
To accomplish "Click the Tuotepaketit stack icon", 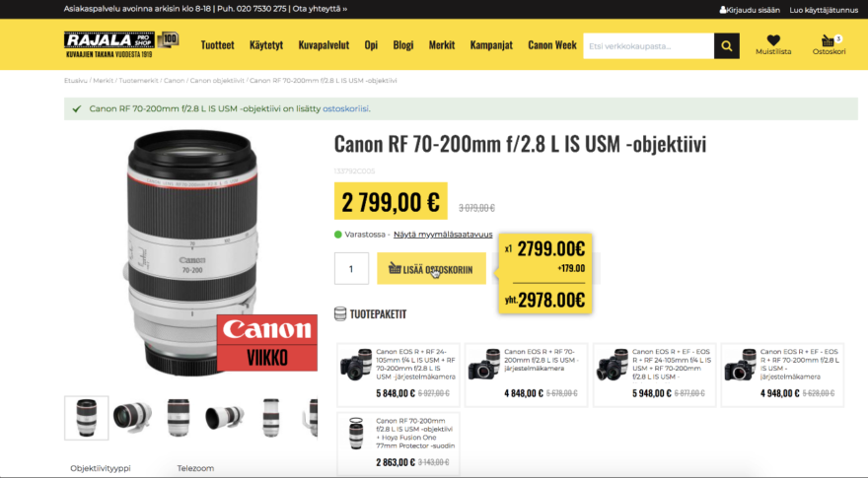I will click(340, 313).
